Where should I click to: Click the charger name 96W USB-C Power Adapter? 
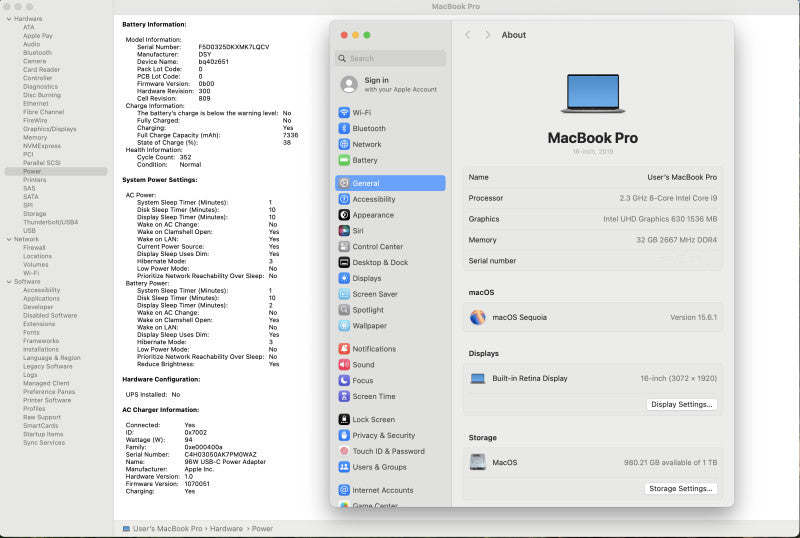click(225, 462)
